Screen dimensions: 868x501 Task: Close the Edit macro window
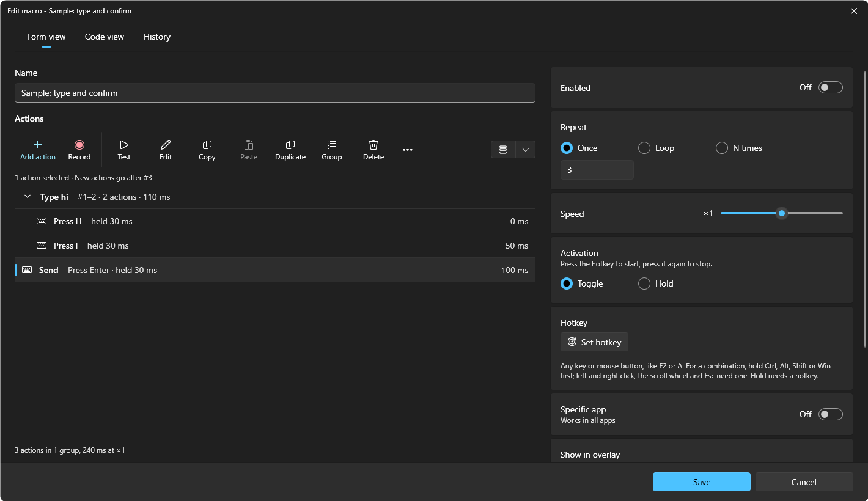pos(854,11)
